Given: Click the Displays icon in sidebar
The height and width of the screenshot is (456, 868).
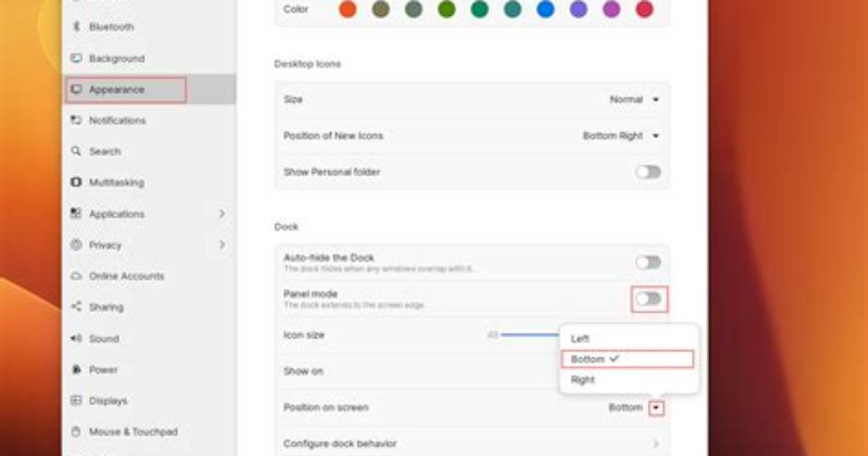Looking at the screenshot, I should coord(76,400).
